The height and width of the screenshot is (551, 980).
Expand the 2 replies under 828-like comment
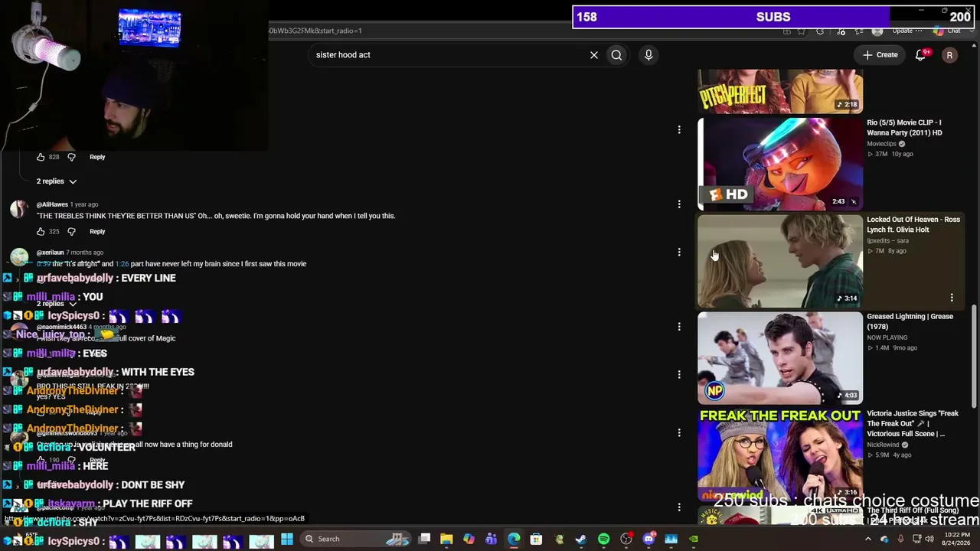(57, 181)
